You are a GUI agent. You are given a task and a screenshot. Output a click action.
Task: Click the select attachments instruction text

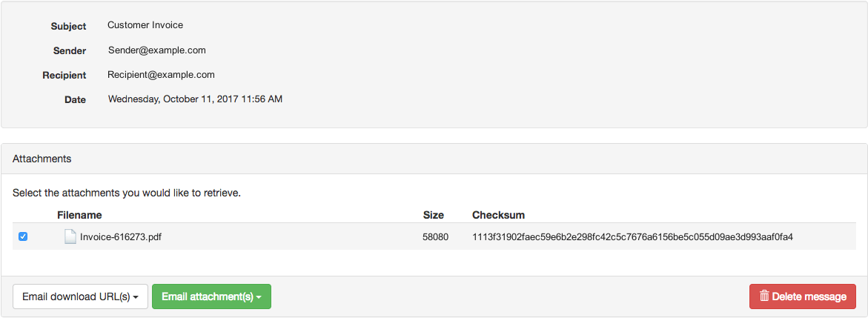[127, 193]
